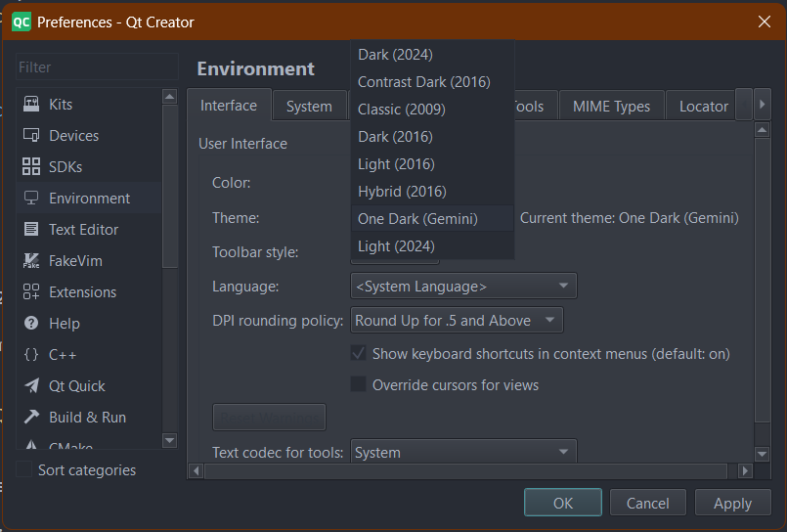
Task: Choose Dark (2024) theme
Action: (x=432, y=54)
